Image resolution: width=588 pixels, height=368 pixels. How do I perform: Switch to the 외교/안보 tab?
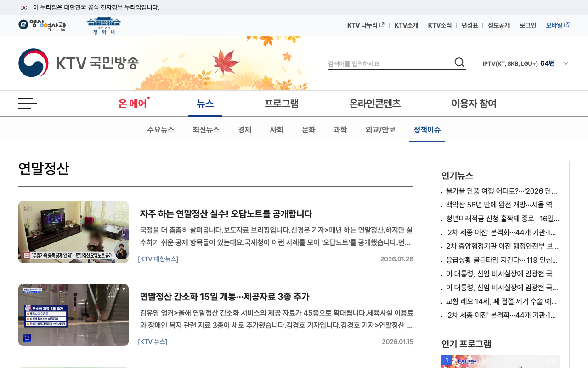coord(380,130)
